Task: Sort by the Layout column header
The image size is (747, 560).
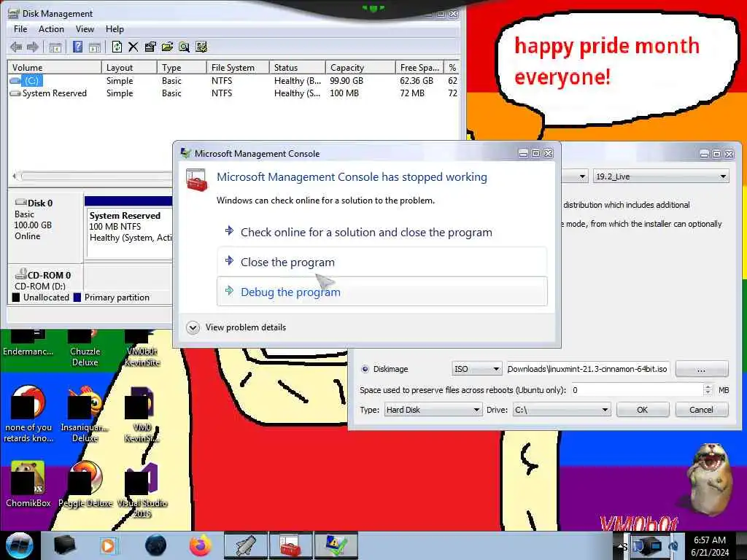Action: [129, 68]
